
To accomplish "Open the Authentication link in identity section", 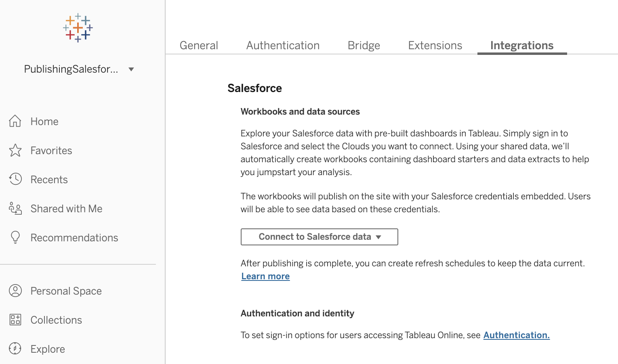I will pyautogui.click(x=516, y=335).
